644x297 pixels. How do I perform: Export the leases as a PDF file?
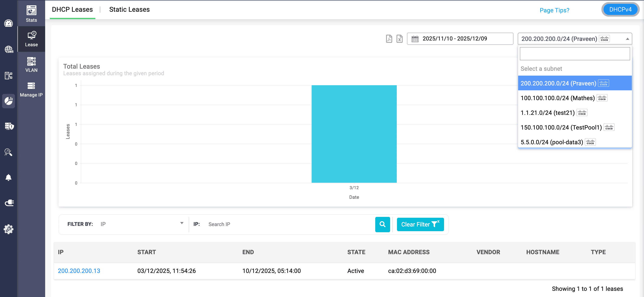389,39
